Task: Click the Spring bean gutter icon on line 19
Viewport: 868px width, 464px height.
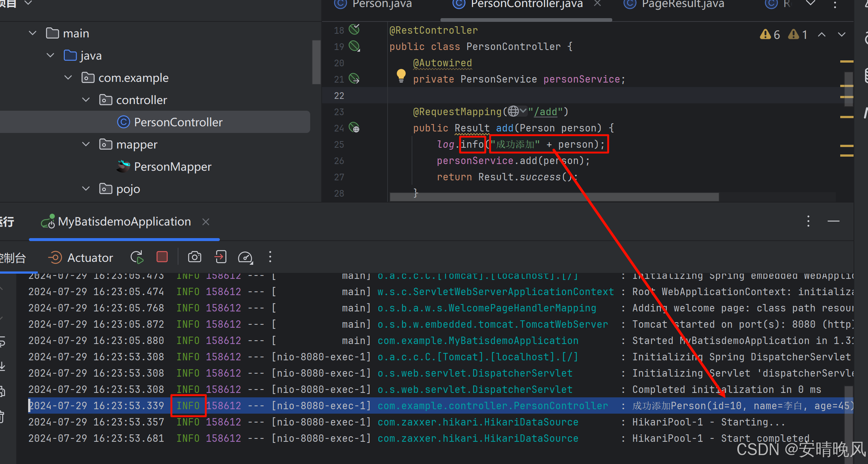Action: pos(354,46)
